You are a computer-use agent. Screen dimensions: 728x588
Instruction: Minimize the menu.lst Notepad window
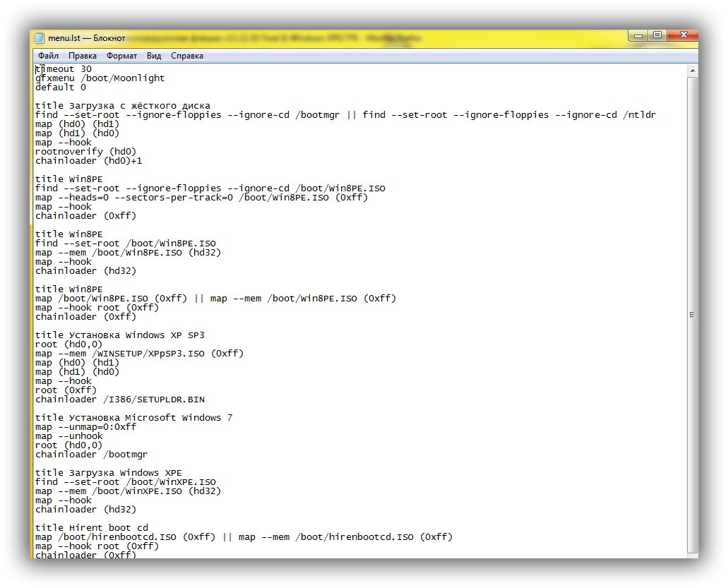pyautogui.click(x=638, y=35)
